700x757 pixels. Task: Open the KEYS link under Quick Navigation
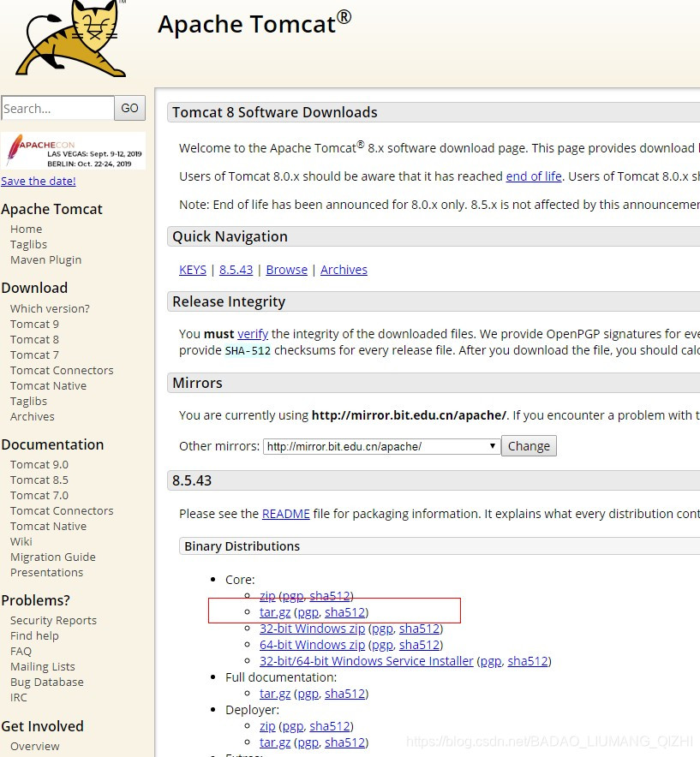tap(192, 269)
